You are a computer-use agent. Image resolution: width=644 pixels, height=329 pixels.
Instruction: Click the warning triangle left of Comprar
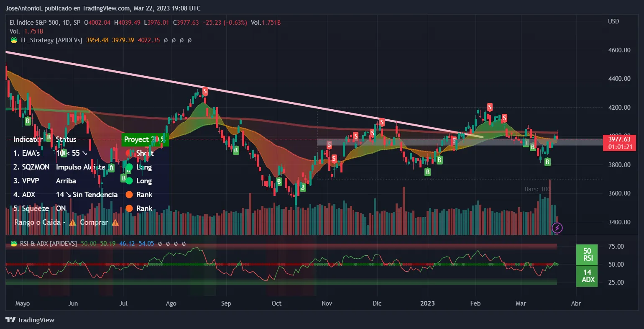(x=73, y=222)
